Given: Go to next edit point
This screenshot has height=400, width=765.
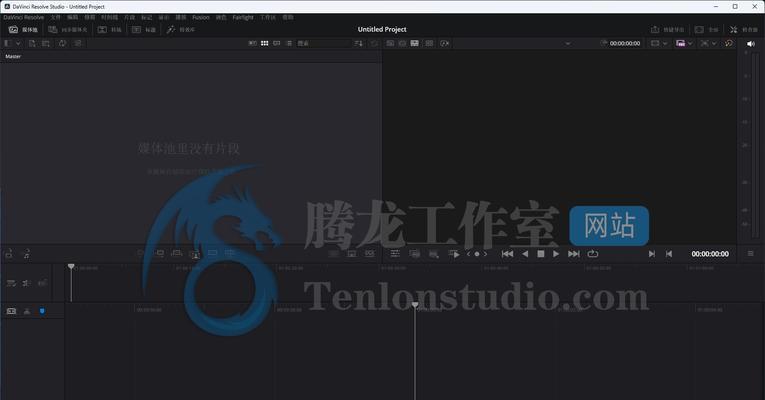Looking at the screenshot, I should pyautogui.click(x=651, y=254).
